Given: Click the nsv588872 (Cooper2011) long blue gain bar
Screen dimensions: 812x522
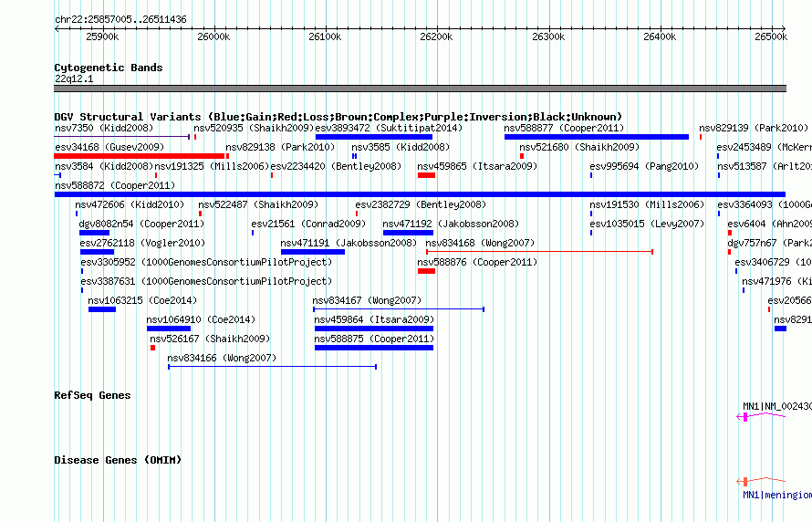Looking at the screenshot, I should pyautogui.click(x=420, y=194).
